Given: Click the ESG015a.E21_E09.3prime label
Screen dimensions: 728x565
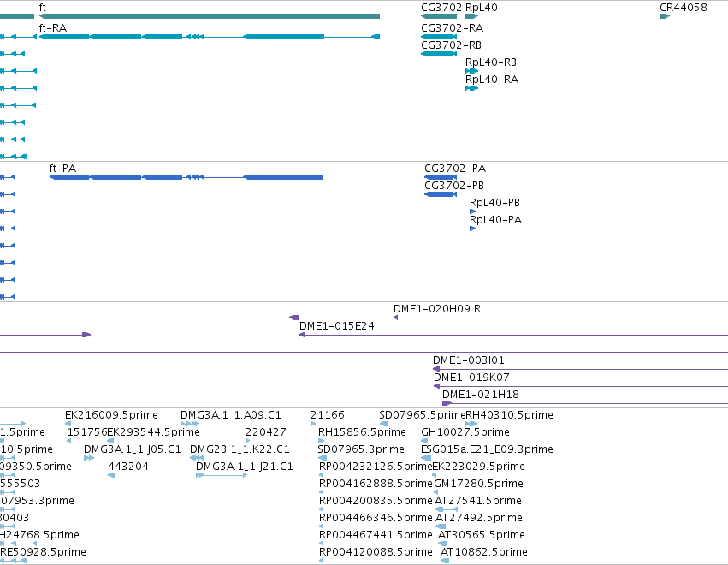Looking at the screenshot, I should click(x=487, y=449).
